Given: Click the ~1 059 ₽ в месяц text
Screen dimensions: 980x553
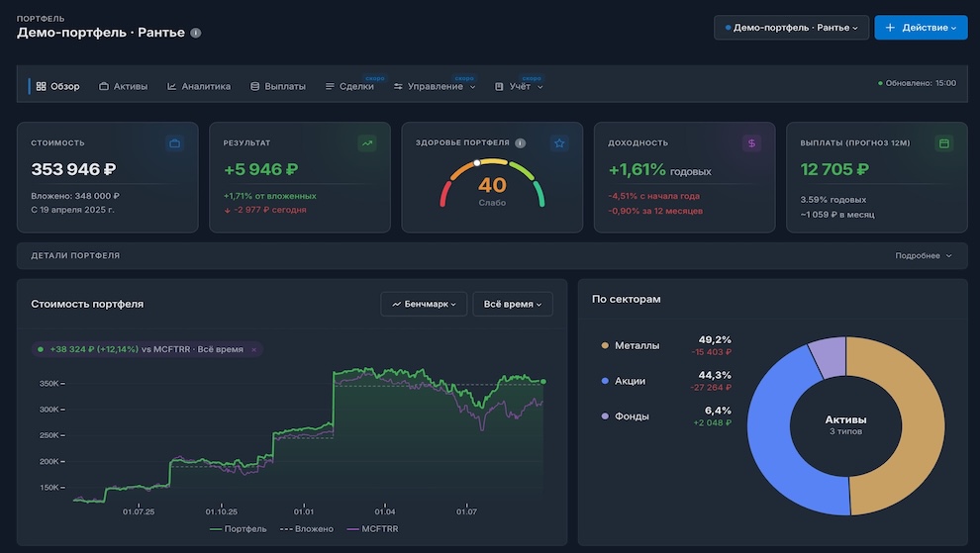Looking at the screenshot, I should (837, 215).
